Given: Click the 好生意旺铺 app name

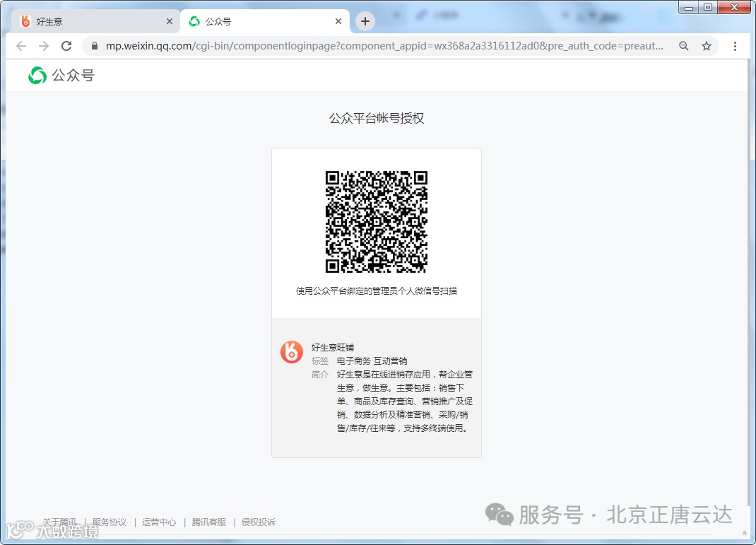Looking at the screenshot, I should pyautogui.click(x=333, y=347).
